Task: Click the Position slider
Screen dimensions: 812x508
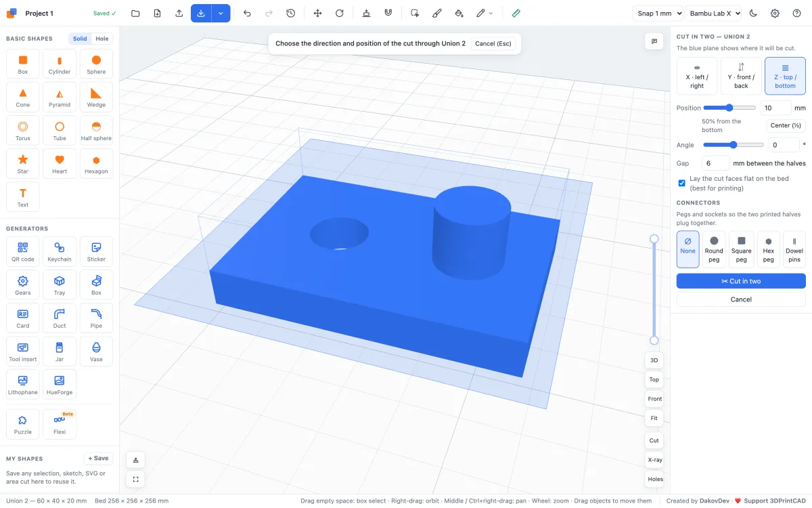Action: (x=729, y=108)
